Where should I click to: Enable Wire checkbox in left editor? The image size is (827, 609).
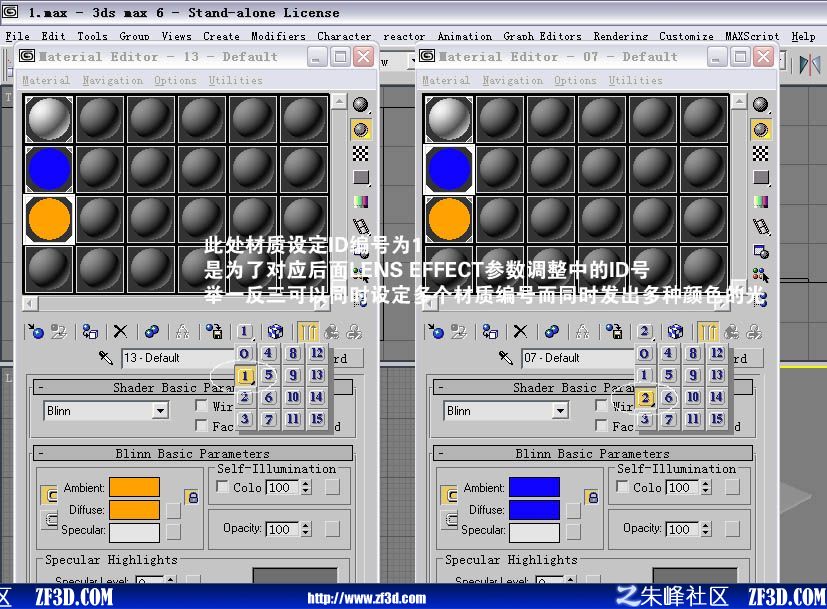(x=201, y=405)
